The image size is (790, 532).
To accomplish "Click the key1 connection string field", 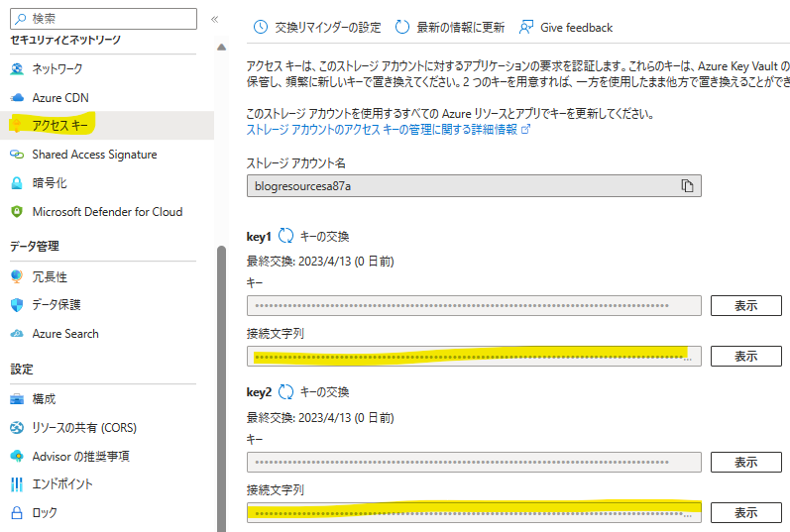I will click(474, 357).
